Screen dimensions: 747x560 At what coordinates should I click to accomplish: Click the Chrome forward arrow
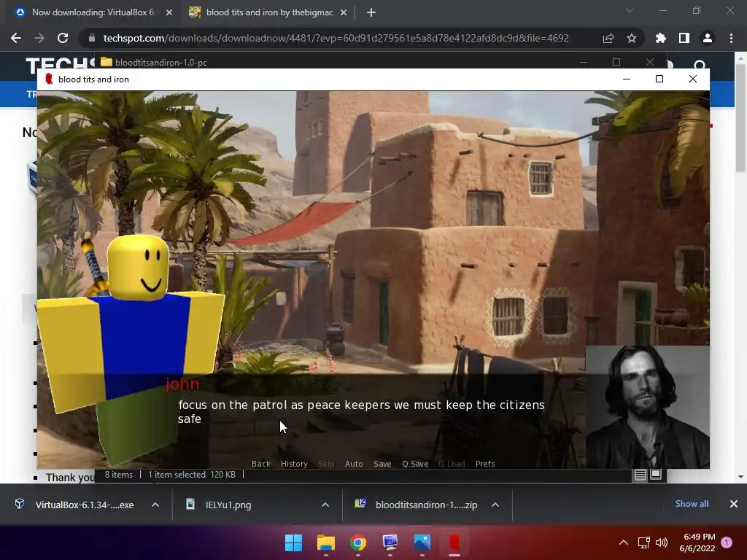[x=39, y=38]
